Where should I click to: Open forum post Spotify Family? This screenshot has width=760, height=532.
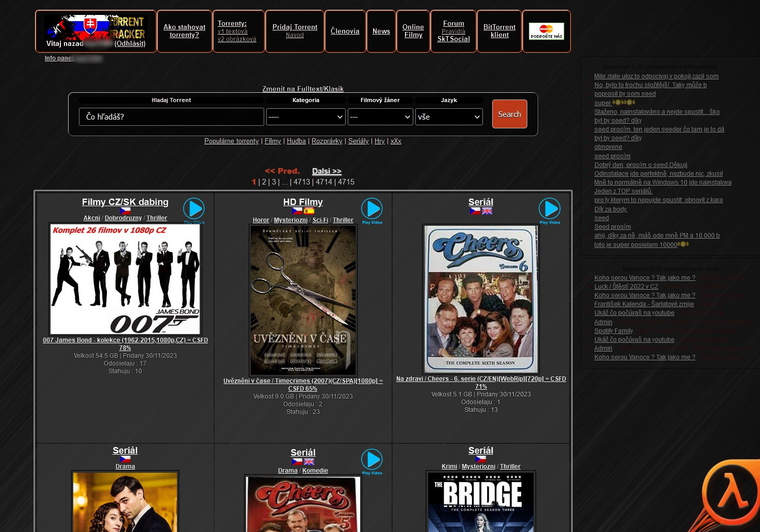point(613,331)
